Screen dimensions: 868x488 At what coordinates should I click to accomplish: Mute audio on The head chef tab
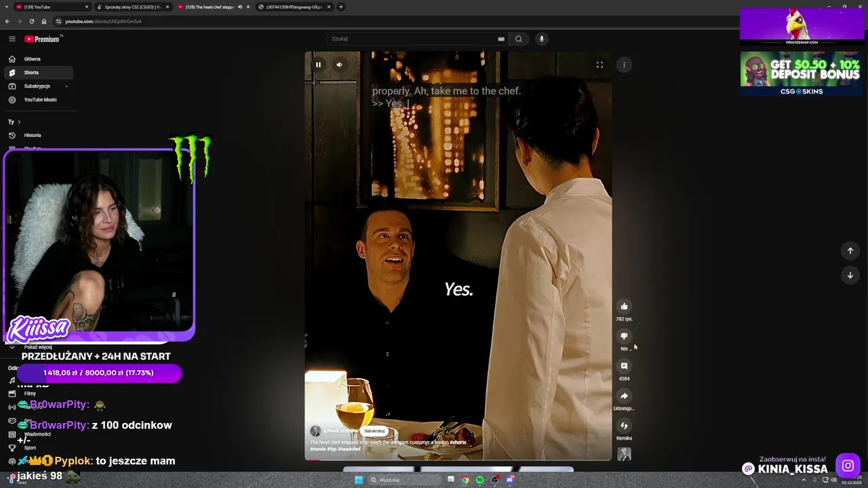pyautogui.click(x=239, y=7)
